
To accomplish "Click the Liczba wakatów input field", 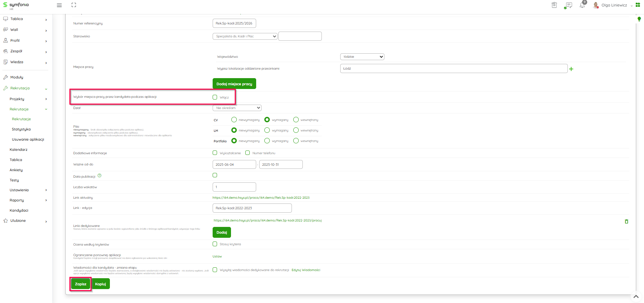I will tap(234, 187).
